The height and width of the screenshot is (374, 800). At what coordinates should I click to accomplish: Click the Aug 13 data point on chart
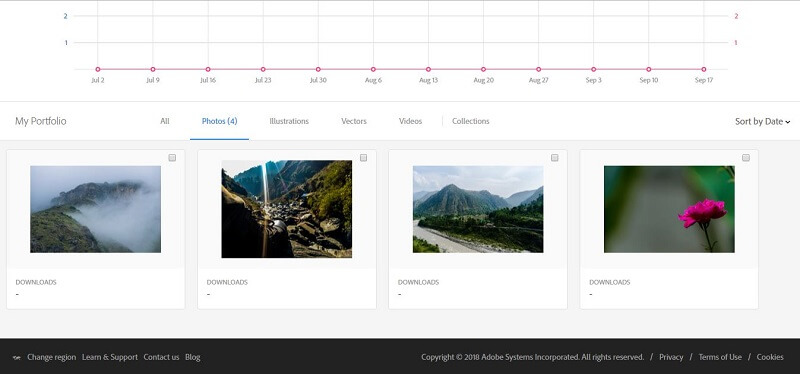coord(428,69)
